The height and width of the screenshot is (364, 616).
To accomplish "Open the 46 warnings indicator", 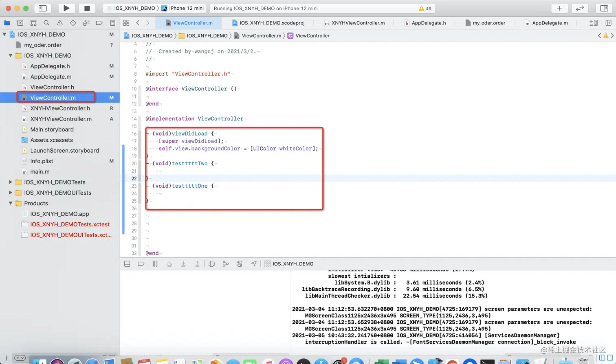I will coord(425,8).
